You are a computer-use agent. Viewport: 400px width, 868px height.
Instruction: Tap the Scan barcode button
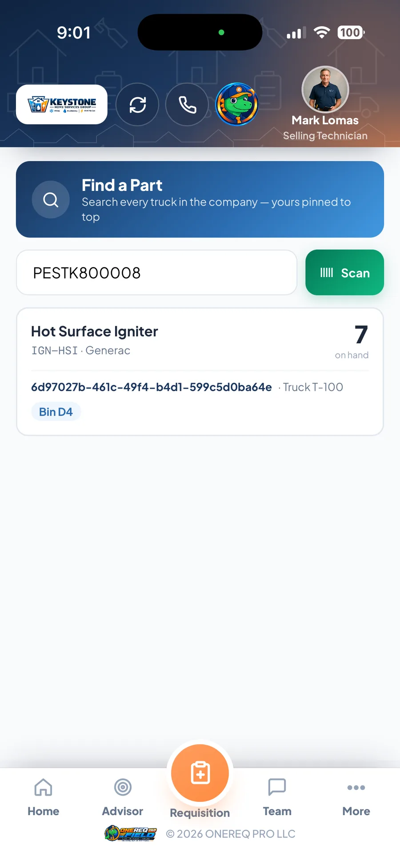click(344, 273)
